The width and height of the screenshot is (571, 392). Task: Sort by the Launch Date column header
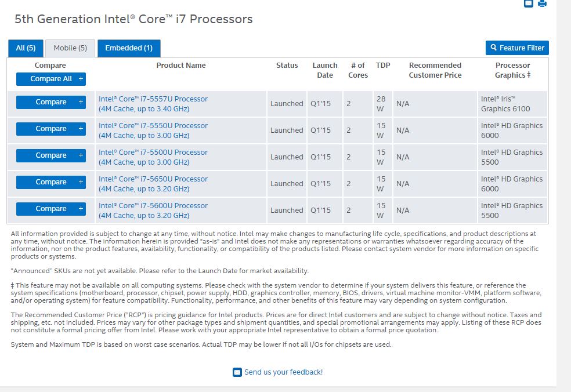[x=325, y=70]
